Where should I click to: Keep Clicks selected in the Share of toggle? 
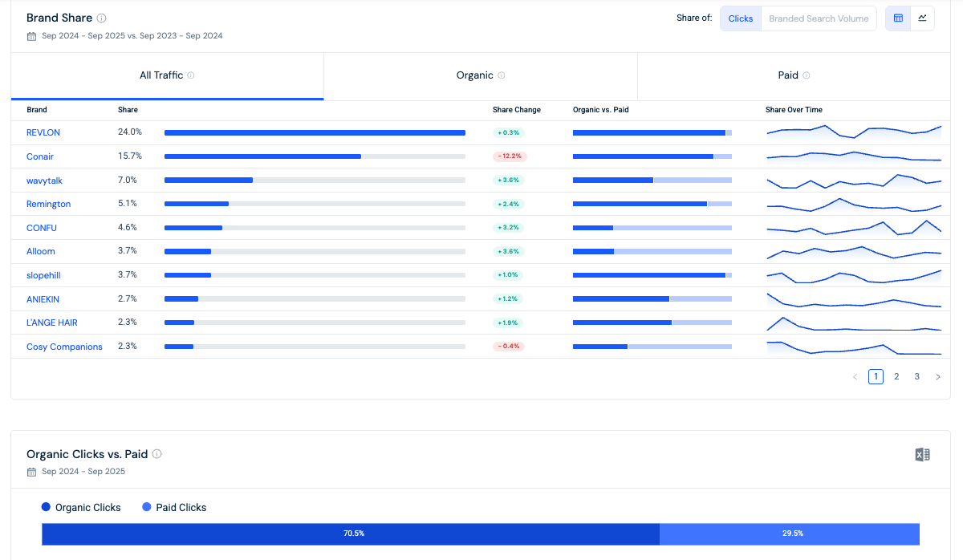click(740, 18)
